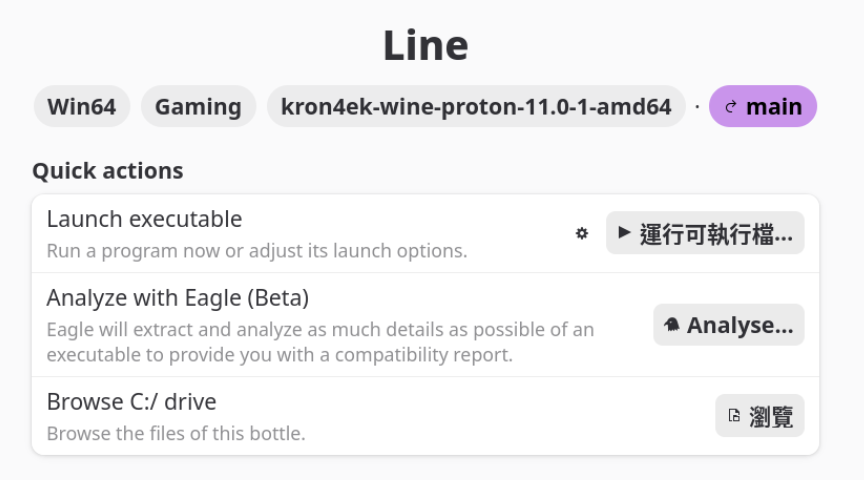
Task: Run executable with 運行可執行檔 button
Action: pyautogui.click(x=705, y=233)
